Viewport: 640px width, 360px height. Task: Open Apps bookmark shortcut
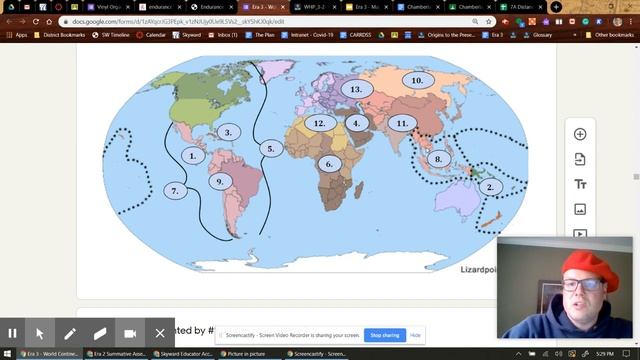click(17, 35)
